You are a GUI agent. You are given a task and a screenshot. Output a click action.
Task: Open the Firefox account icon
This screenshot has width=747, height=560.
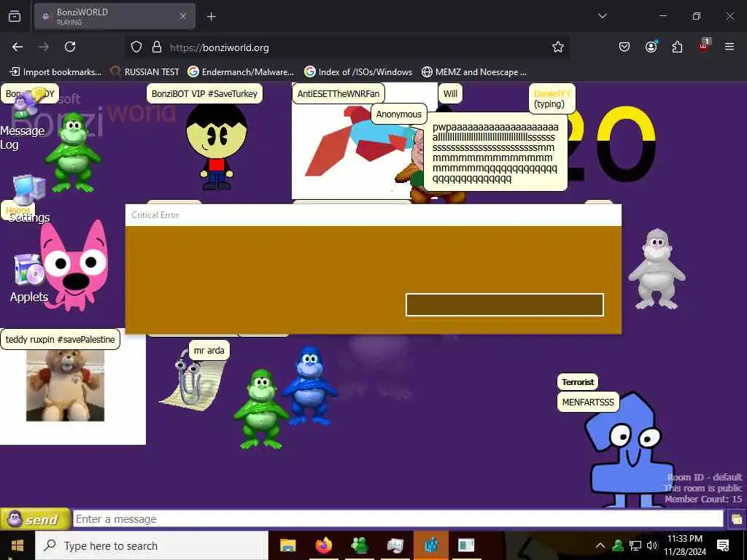click(651, 47)
